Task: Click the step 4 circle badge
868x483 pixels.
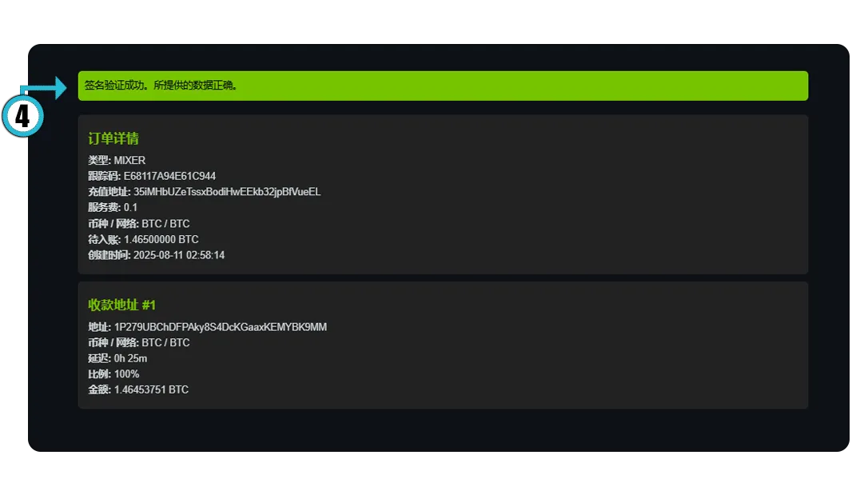Action: (x=22, y=117)
